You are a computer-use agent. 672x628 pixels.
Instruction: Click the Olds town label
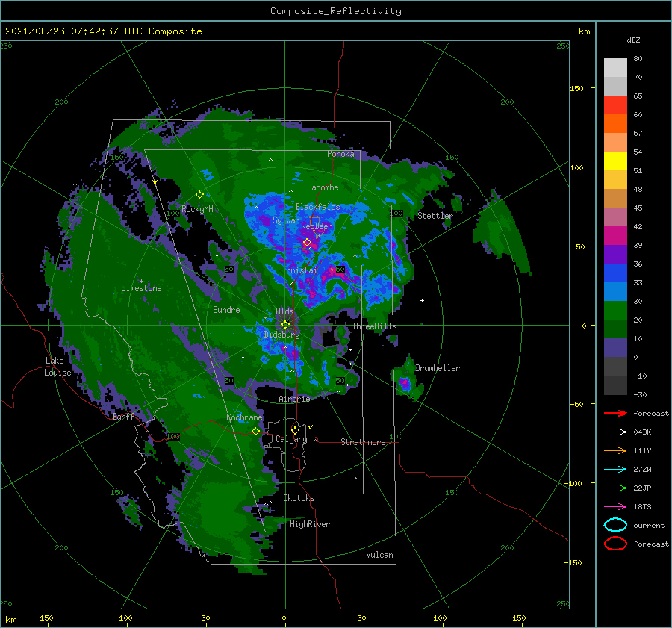coord(284,311)
